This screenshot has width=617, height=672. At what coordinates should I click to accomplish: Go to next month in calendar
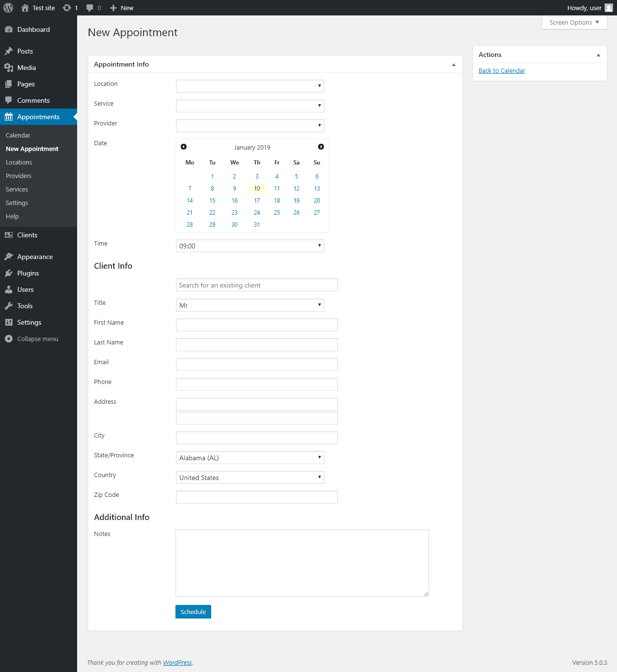tap(321, 147)
